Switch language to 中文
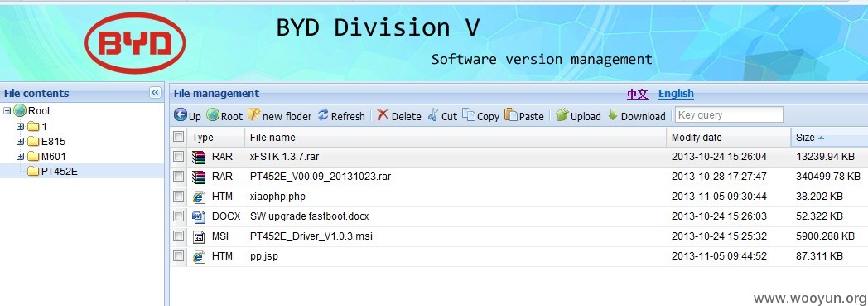The image size is (868, 306). pos(638,94)
